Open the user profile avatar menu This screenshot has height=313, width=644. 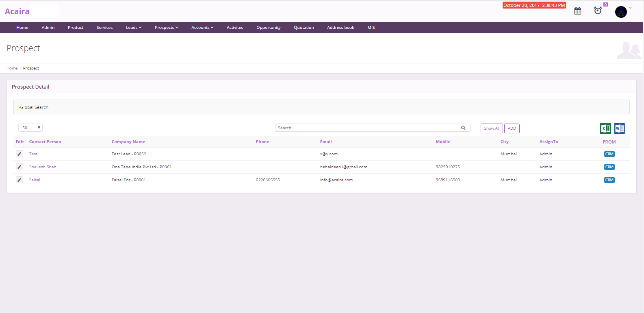(621, 12)
